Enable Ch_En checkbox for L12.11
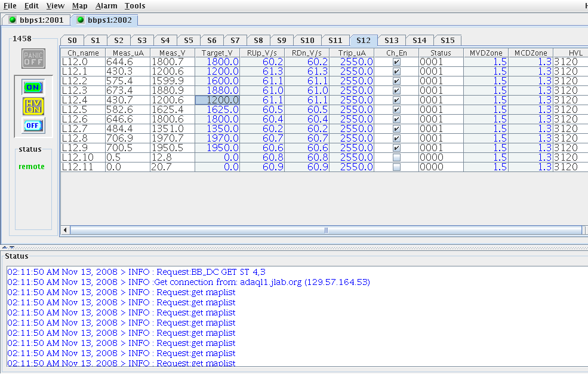 click(396, 167)
